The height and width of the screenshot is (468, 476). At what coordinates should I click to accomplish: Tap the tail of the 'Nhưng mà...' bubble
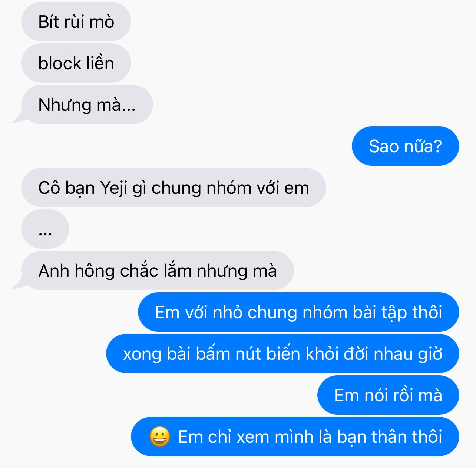pos(17,118)
